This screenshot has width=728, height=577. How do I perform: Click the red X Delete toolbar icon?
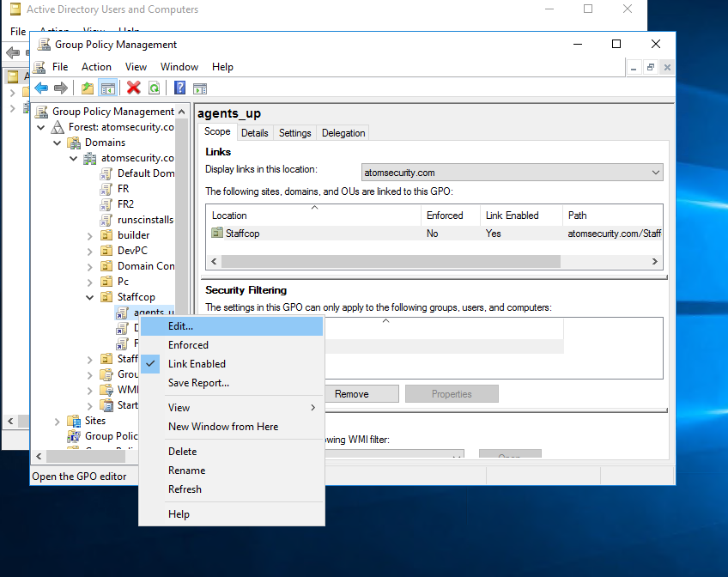tap(133, 88)
